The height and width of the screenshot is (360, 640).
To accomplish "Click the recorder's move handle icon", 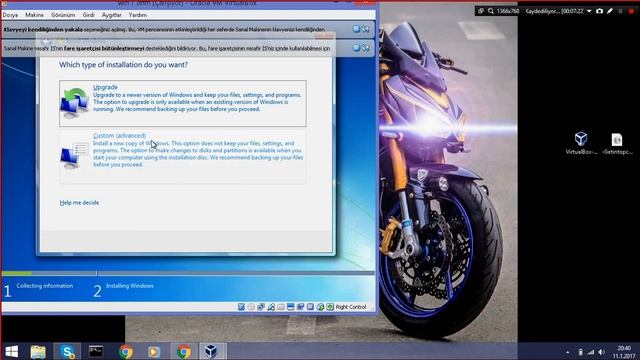I will coord(481,11).
